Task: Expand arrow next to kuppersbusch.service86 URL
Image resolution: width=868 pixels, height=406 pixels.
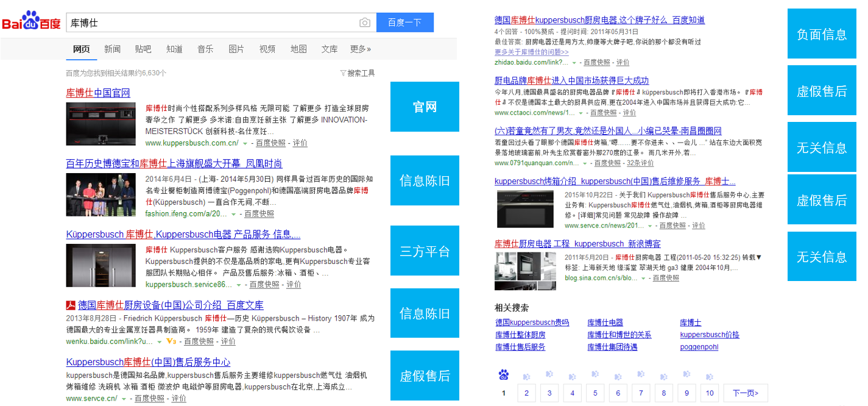Action: (239, 285)
